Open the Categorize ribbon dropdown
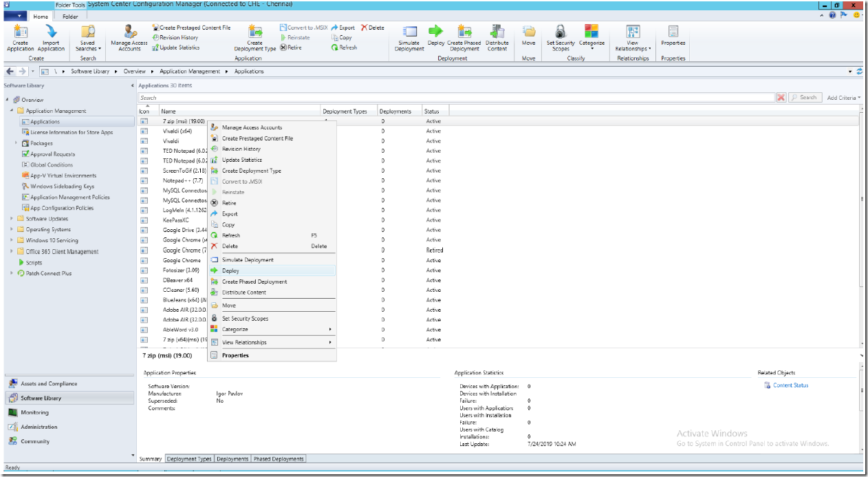The height and width of the screenshot is (477, 868). pos(592,38)
